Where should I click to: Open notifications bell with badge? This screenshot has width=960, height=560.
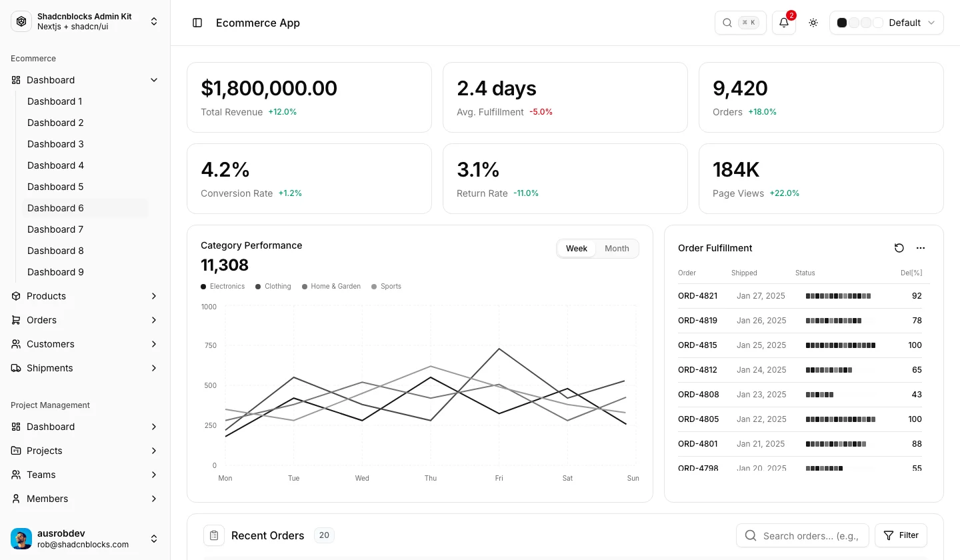pos(784,23)
